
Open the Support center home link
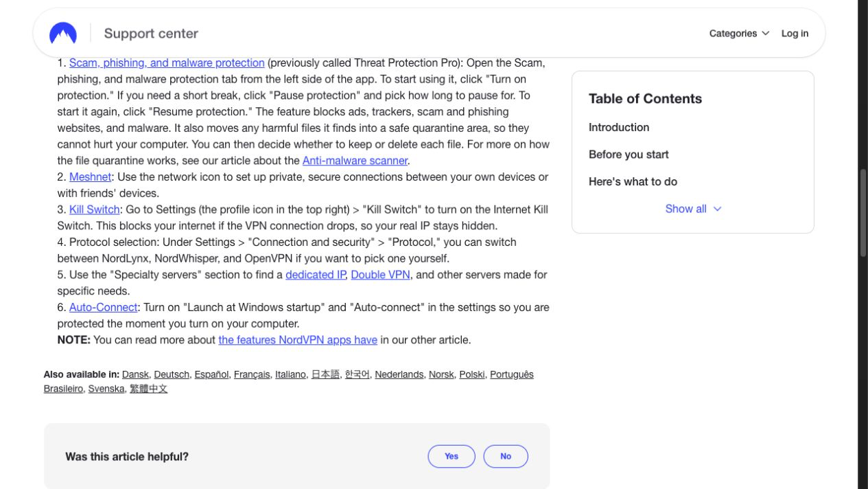pos(151,33)
